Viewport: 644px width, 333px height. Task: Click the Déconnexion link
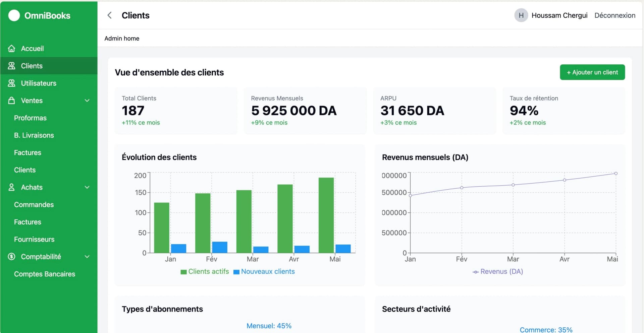coord(615,15)
